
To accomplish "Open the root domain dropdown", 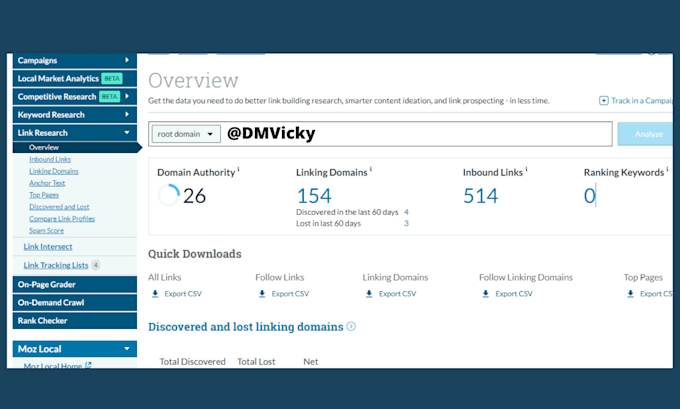I will [x=186, y=134].
